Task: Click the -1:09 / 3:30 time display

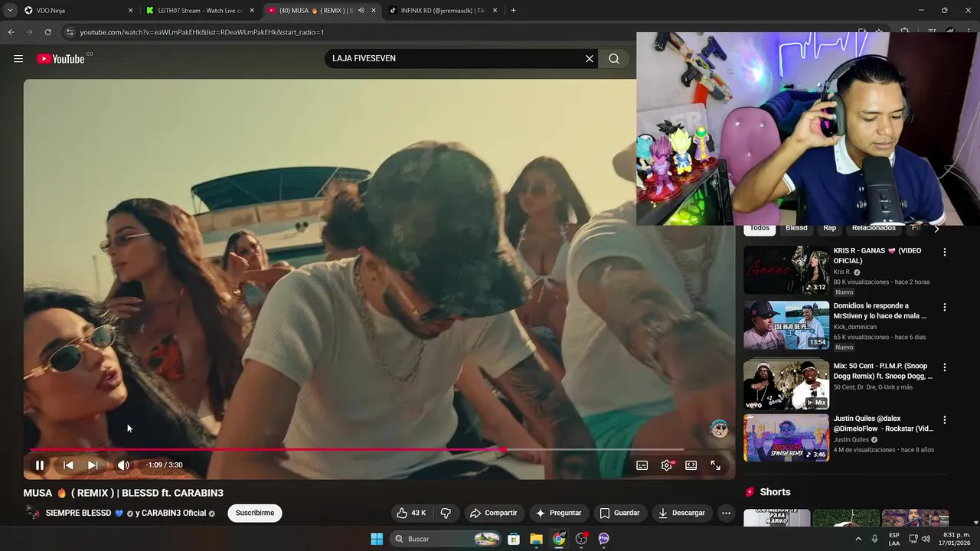Action: pos(164,465)
